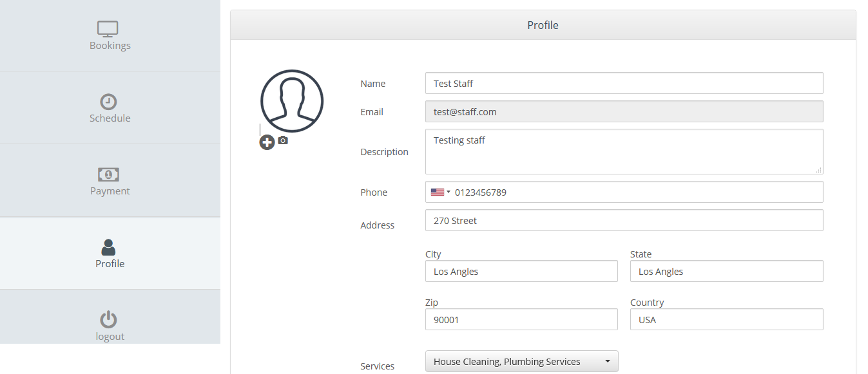The height and width of the screenshot is (374, 868).
Task: Click the City input field
Action: (521, 271)
